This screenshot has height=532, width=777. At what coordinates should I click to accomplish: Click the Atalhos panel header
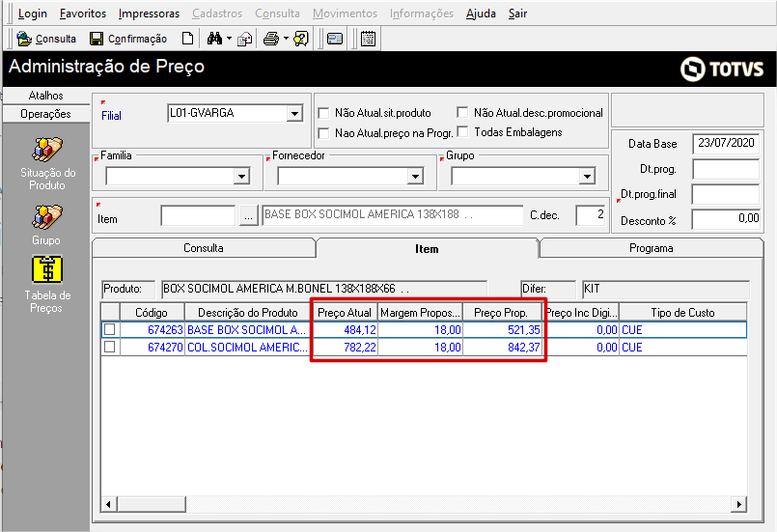[46, 96]
